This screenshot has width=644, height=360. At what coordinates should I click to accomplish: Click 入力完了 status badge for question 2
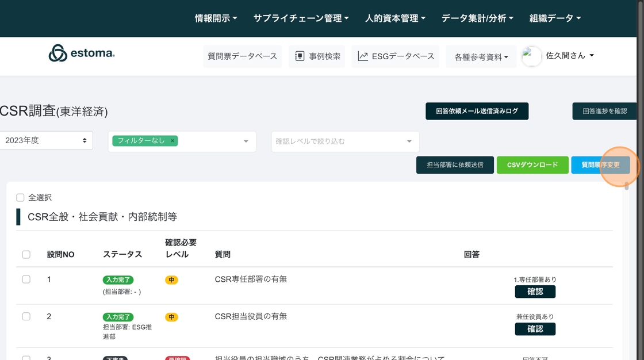pos(118,317)
